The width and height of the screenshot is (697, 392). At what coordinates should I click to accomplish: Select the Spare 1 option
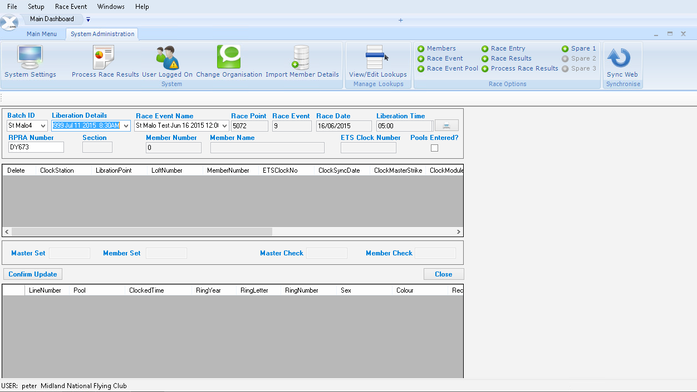(x=579, y=48)
